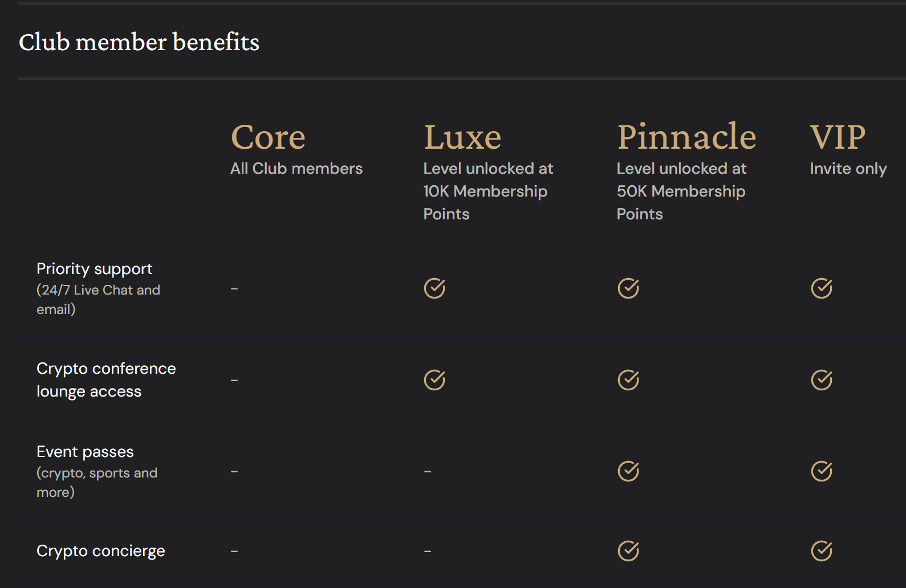Click VIP checkmark for Priority support
The height and width of the screenshot is (588, 906).
[822, 288]
